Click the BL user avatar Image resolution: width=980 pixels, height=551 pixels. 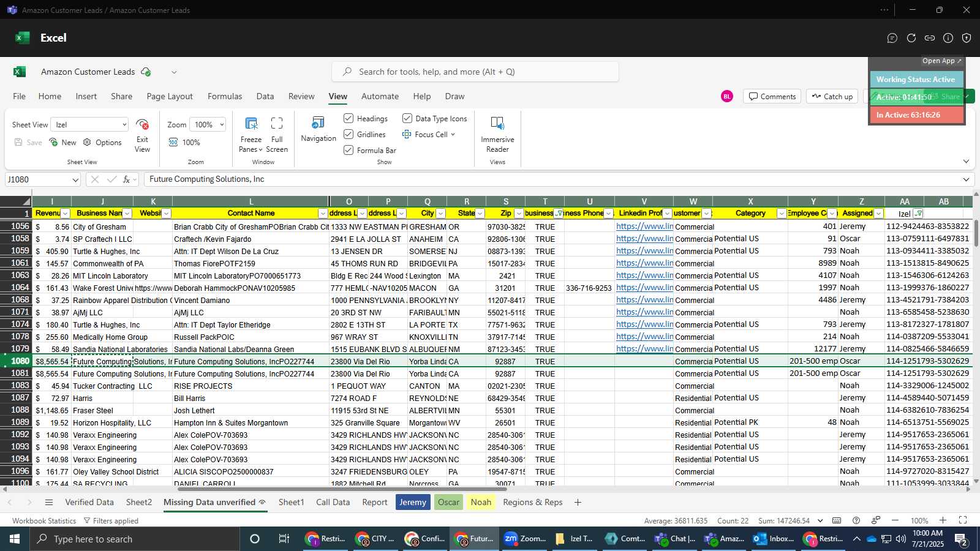(x=727, y=96)
